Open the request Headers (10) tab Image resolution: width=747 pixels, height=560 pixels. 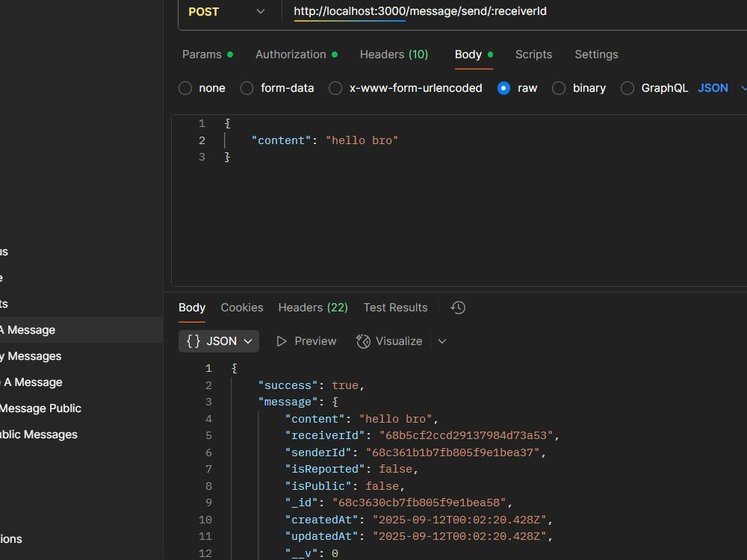point(394,55)
